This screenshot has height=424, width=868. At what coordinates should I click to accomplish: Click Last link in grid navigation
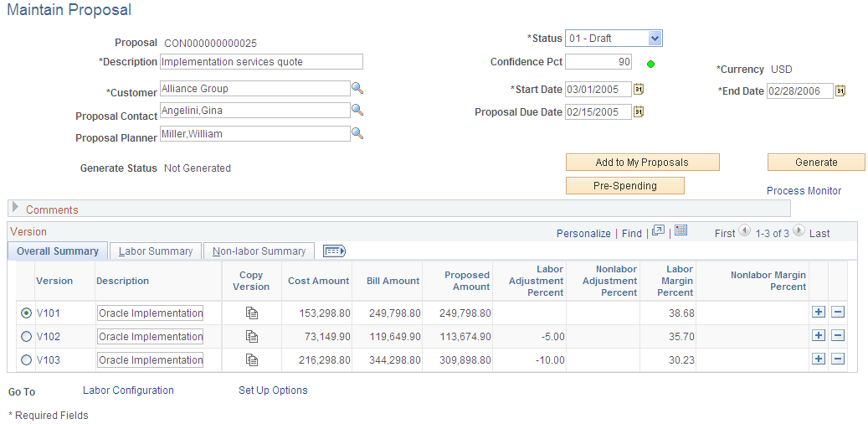point(819,233)
